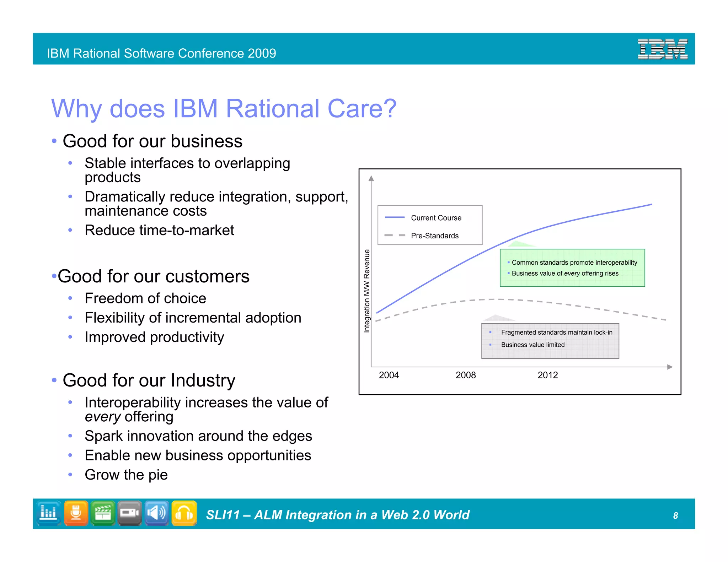
Task: Click the chart's vertical axis arrowhead
Action: coord(371,178)
